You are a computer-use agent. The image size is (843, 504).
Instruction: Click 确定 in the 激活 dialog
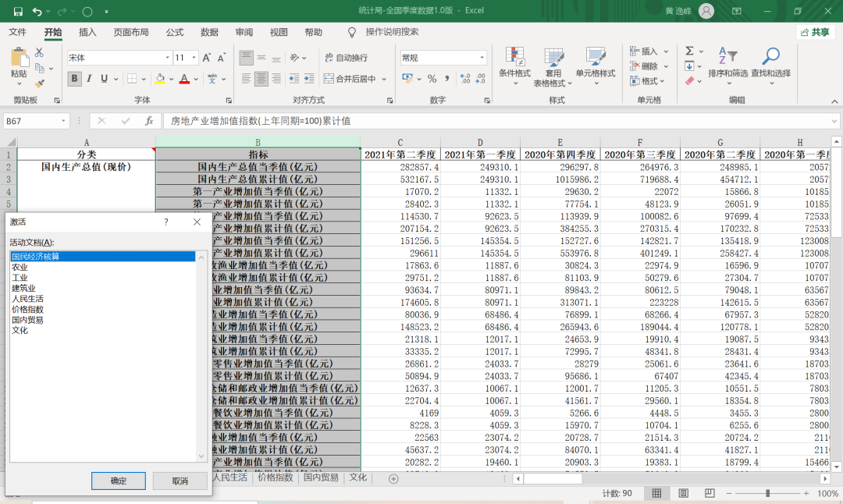tap(119, 481)
